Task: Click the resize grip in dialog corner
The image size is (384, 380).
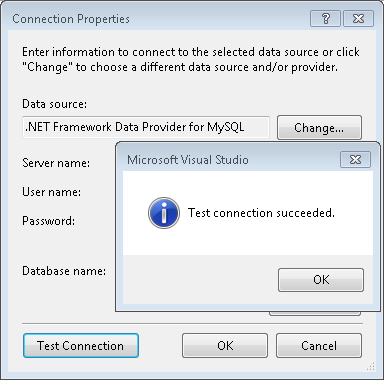Action: click(370, 367)
